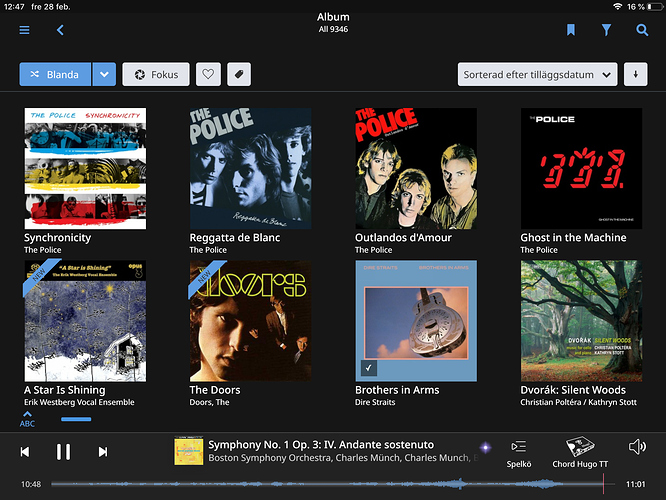Open the Outlandos d'Amour album cover

(x=416, y=169)
